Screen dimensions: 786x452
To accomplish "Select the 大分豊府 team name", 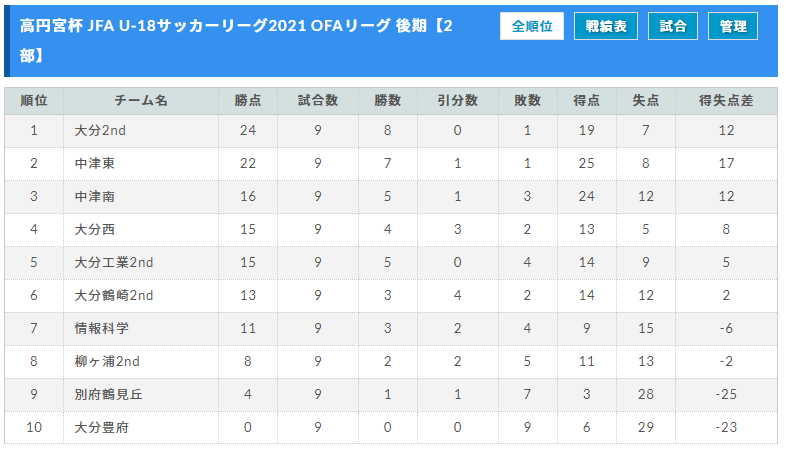I will [x=102, y=427].
